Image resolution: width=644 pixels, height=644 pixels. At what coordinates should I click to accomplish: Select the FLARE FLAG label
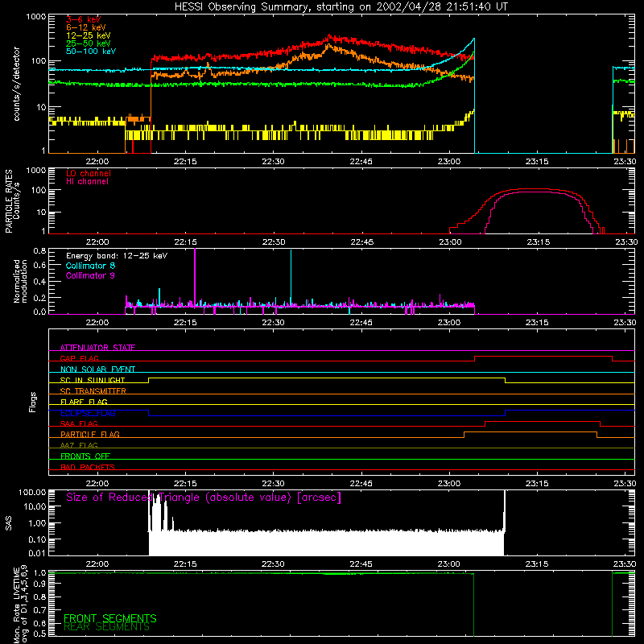click(84, 402)
